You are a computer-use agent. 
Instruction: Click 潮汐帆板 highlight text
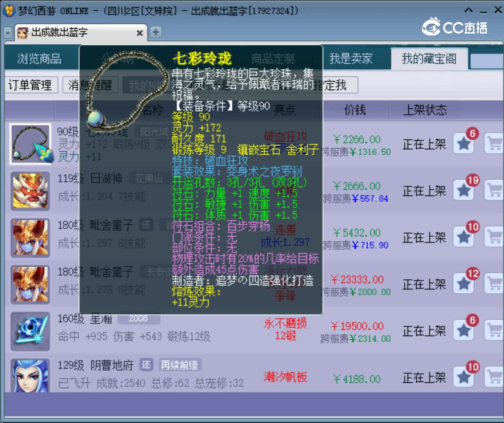[x=285, y=377]
